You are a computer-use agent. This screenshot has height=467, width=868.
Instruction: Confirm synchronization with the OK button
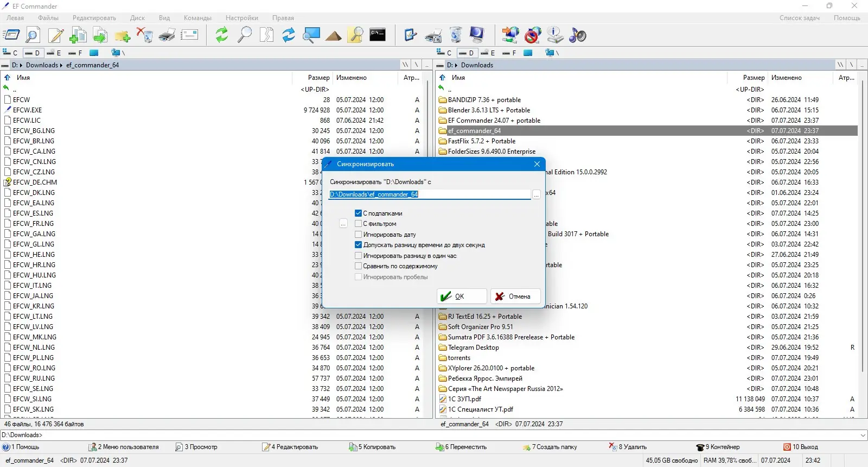pyautogui.click(x=462, y=296)
